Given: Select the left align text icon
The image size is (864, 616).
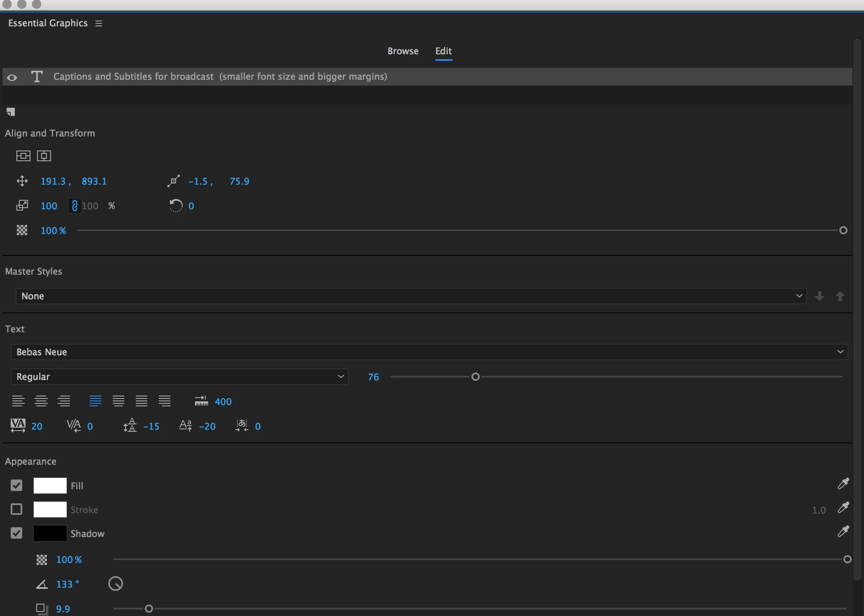Looking at the screenshot, I should click(x=18, y=401).
